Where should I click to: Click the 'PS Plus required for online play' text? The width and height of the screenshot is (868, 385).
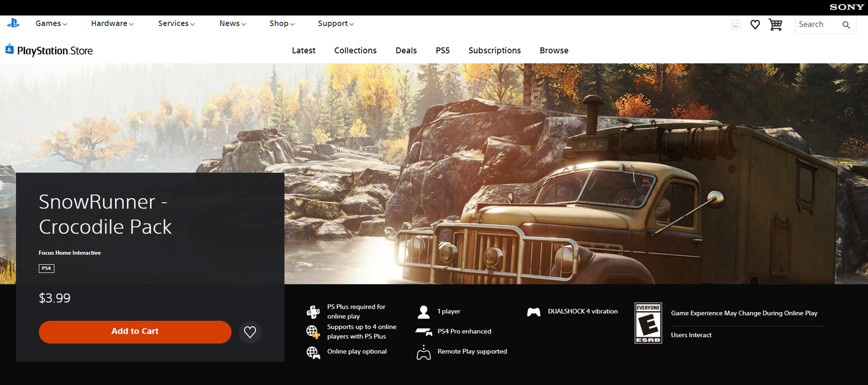(356, 312)
